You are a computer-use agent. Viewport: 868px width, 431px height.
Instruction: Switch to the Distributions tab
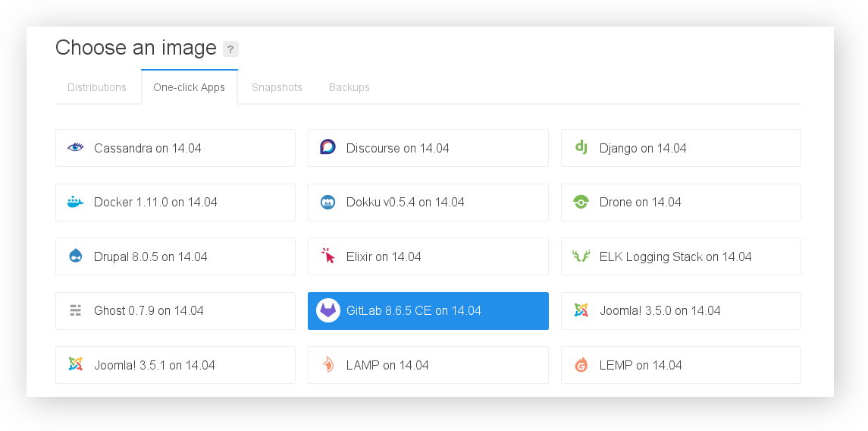97,87
